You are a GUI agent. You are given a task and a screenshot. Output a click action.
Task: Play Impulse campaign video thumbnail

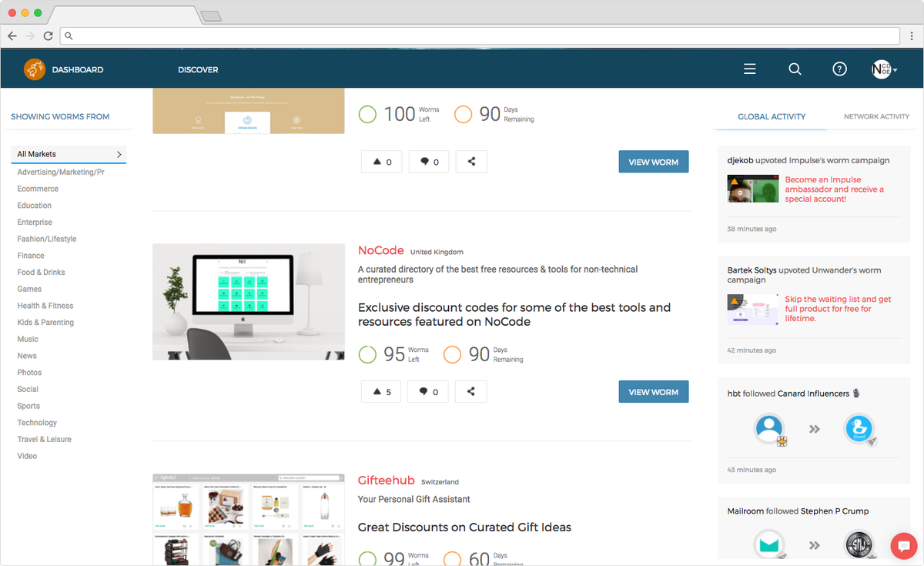[752, 189]
